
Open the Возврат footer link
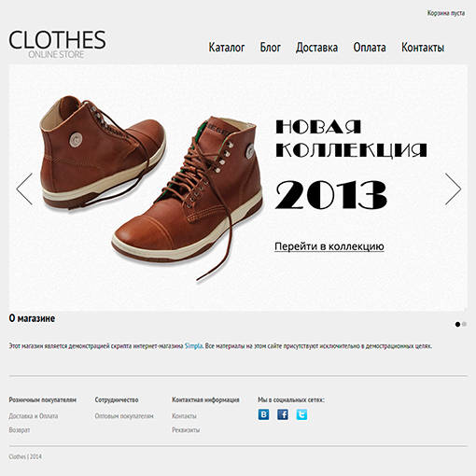20,430
